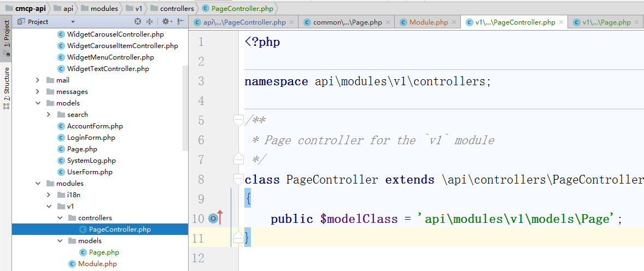Viewport: 644px width, 271px height.
Task: Click the fold end marker at line 11
Action: (238, 238)
